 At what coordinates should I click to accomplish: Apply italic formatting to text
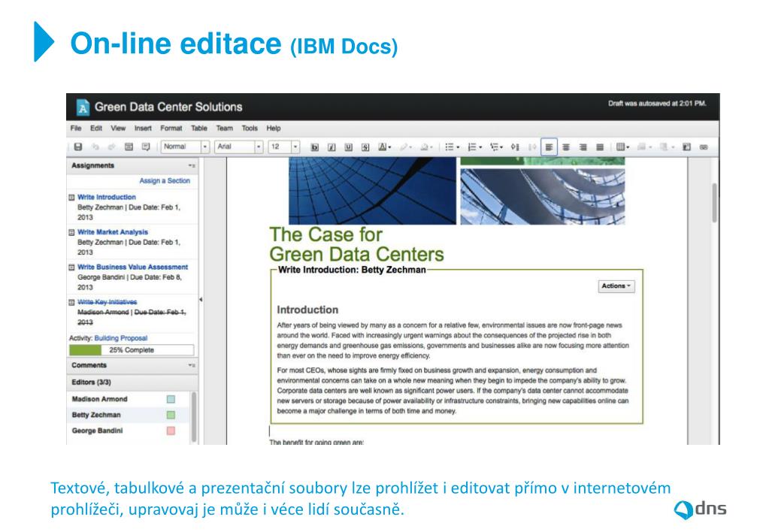(x=332, y=147)
